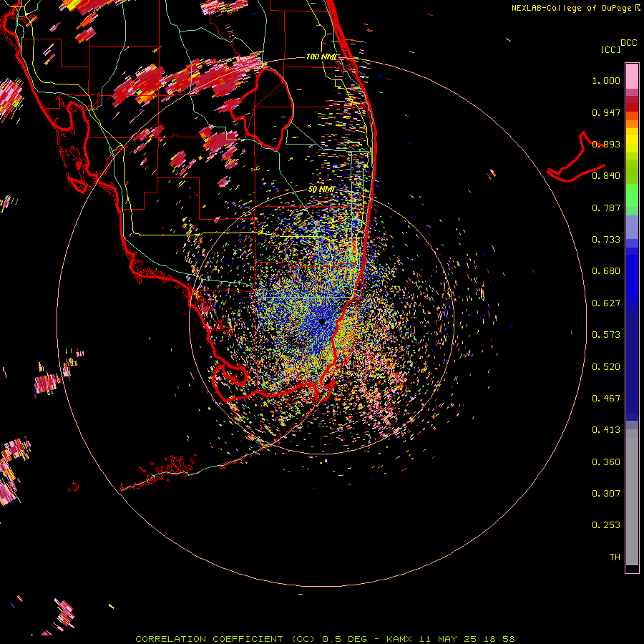Click the 100 NMI range ring label
644x644 pixels.
[321, 57]
